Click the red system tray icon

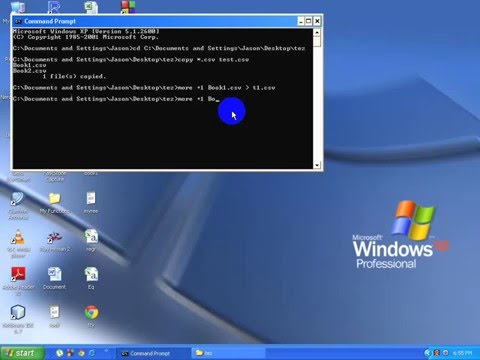pos(436,353)
